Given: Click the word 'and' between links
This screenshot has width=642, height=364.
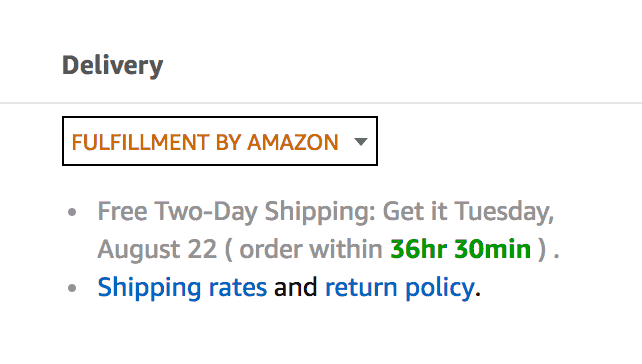Looking at the screenshot, I should 296,287.
